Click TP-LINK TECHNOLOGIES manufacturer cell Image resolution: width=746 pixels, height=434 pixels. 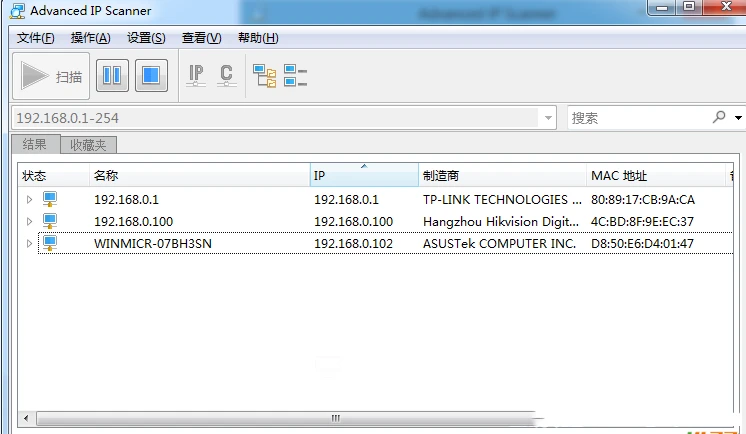click(x=502, y=199)
